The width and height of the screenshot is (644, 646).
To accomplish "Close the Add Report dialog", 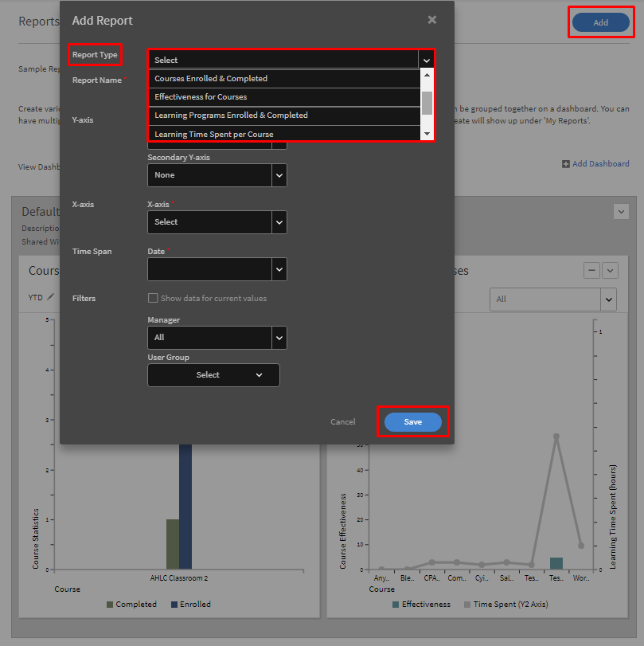I will pos(431,20).
